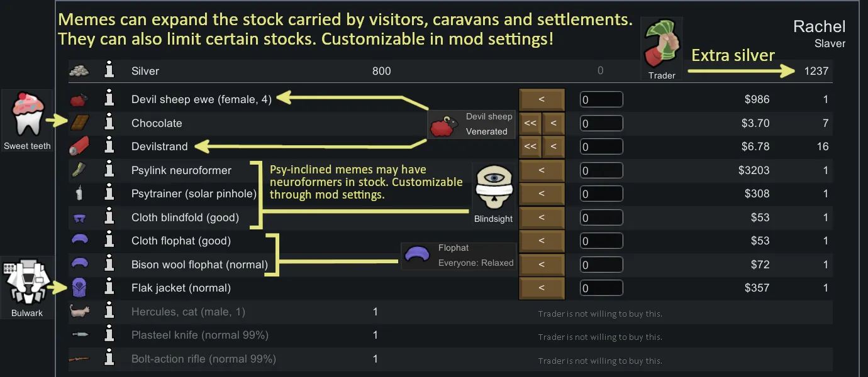Viewport: 868px width, 377px height.
Task: Click quantity box for Bison wool flophat
Action: coord(601,265)
